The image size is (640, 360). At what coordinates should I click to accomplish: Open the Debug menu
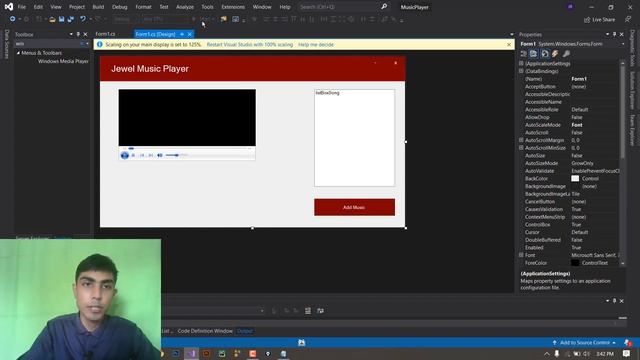pyautogui.click(x=120, y=7)
